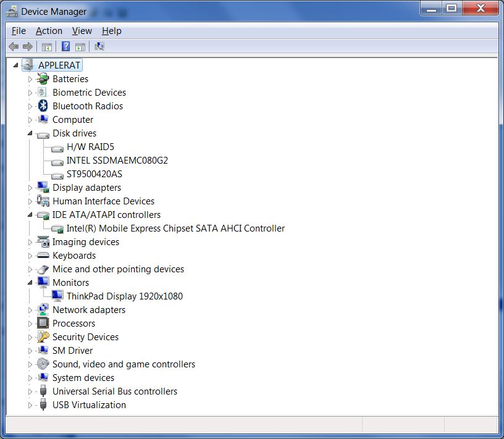Select Mice and other pointing devices label
Viewport: 504px width, 439px height.
pos(119,269)
